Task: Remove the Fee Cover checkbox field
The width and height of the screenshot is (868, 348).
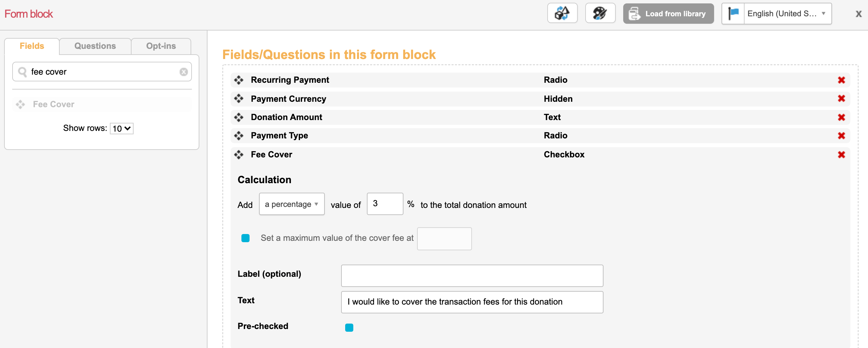Action: tap(841, 155)
